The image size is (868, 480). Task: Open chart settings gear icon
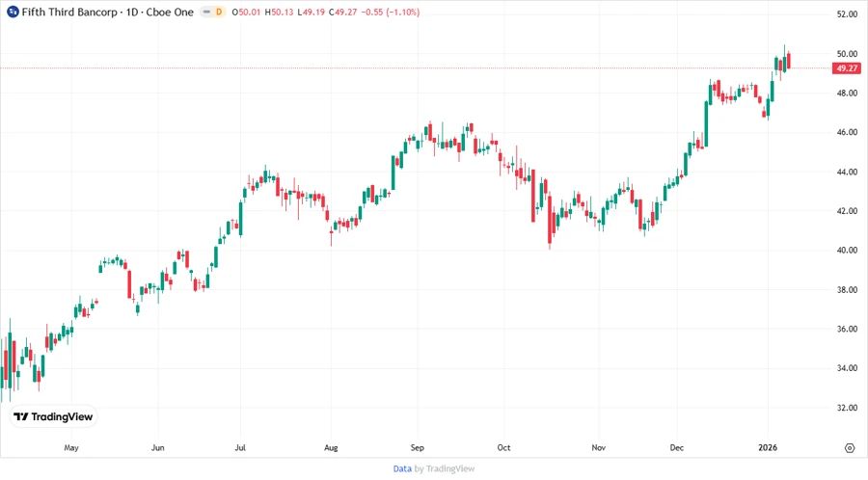click(850, 448)
